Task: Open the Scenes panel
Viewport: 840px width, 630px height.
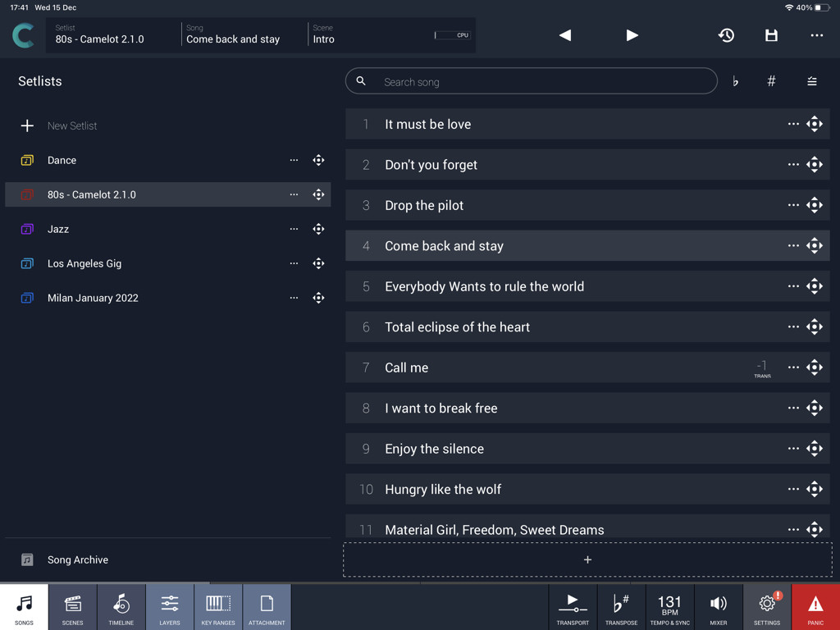Action: tap(72, 607)
